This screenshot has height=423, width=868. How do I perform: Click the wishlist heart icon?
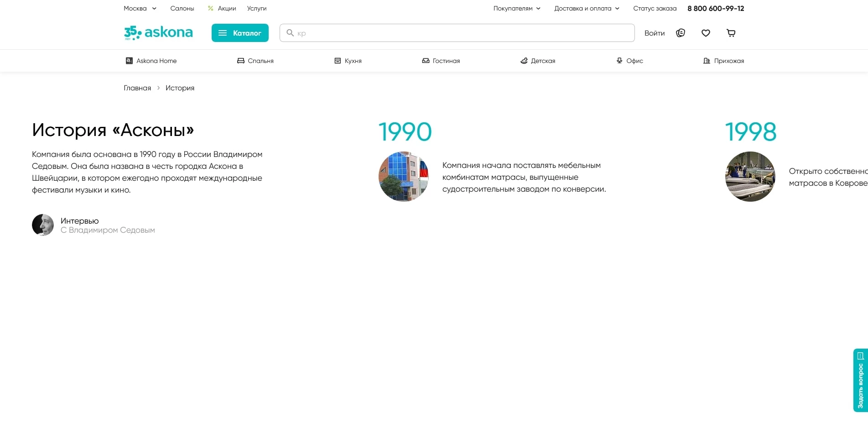click(706, 33)
